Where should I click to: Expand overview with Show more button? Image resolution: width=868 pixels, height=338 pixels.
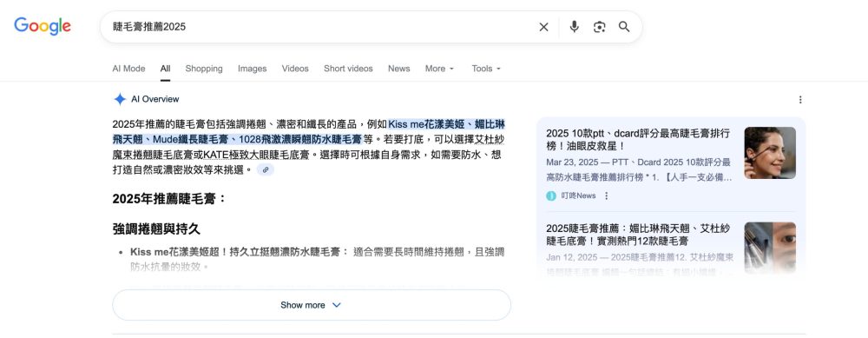tap(311, 305)
